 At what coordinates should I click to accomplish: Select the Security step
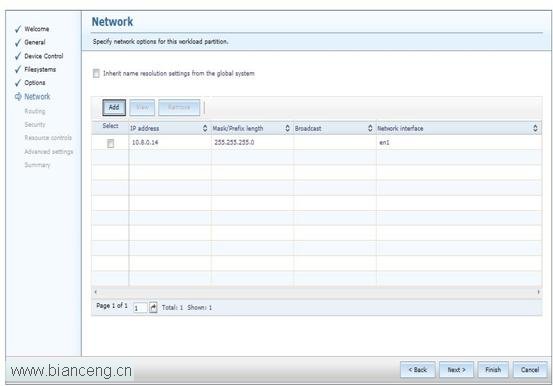(x=35, y=124)
